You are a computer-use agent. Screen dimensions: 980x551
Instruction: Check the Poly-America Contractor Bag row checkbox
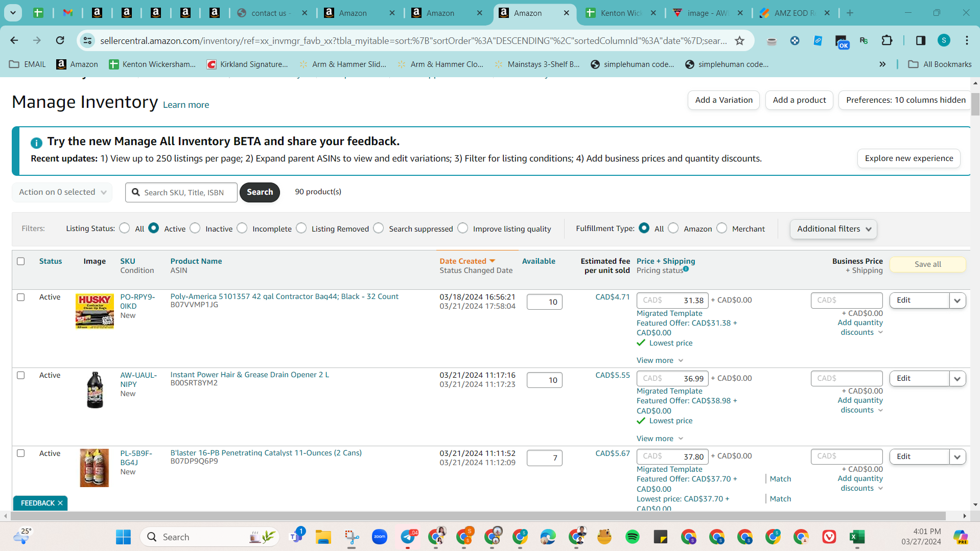(20, 297)
